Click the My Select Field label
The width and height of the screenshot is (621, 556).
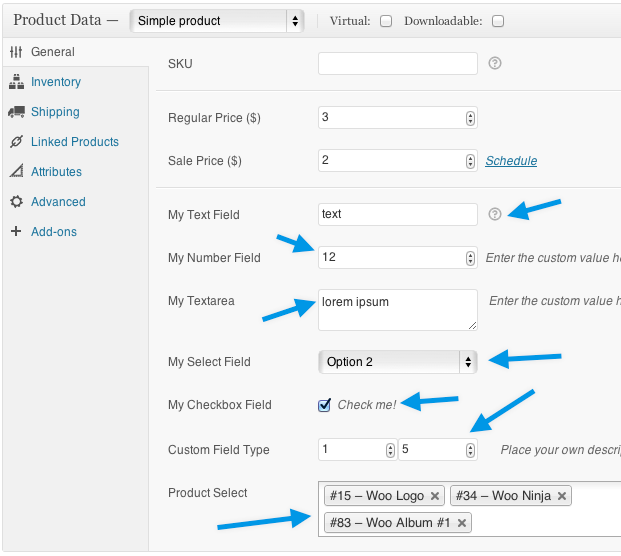coord(209,362)
